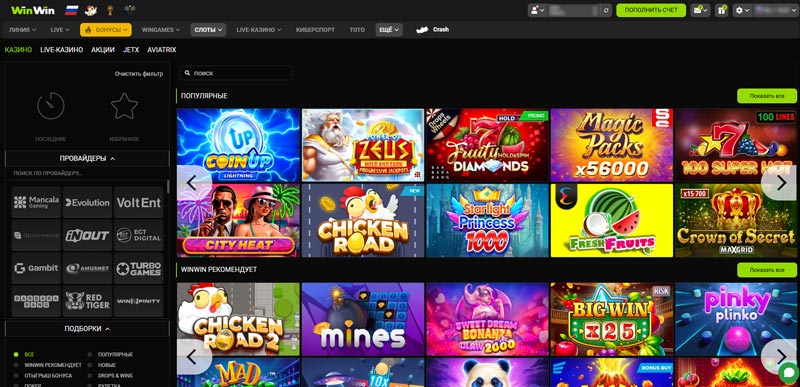800x387 pixels.
Task: Show all ПОПУЛЯРНЫЕ games
Action: click(767, 96)
